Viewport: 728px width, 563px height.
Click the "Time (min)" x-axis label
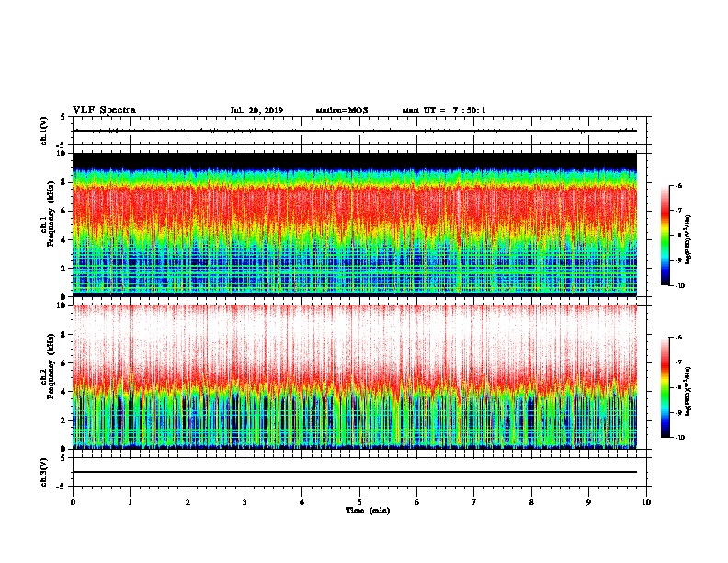point(368,511)
